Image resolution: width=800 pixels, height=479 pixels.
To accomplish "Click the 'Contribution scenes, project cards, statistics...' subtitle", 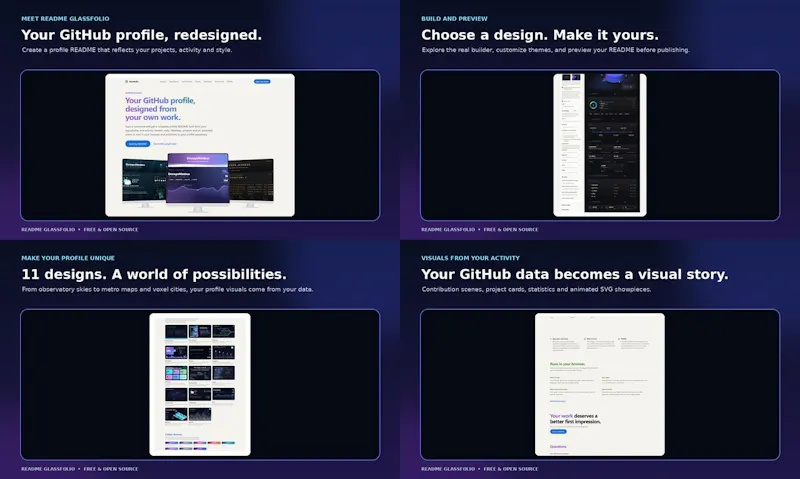I will coord(536,289).
